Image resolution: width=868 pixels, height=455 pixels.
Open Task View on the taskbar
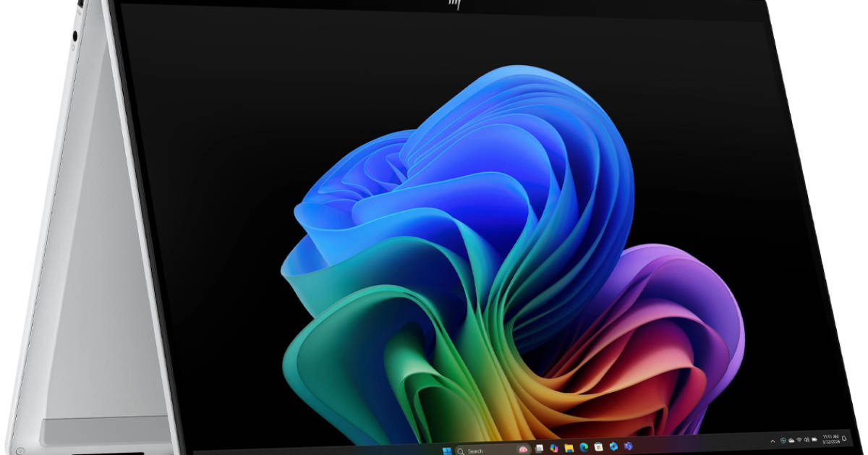click(x=539, y=448)
